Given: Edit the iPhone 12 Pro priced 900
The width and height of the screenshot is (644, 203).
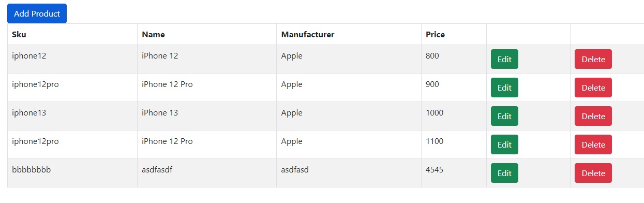Looking at the screenshot, I should (x=504, y=88).
